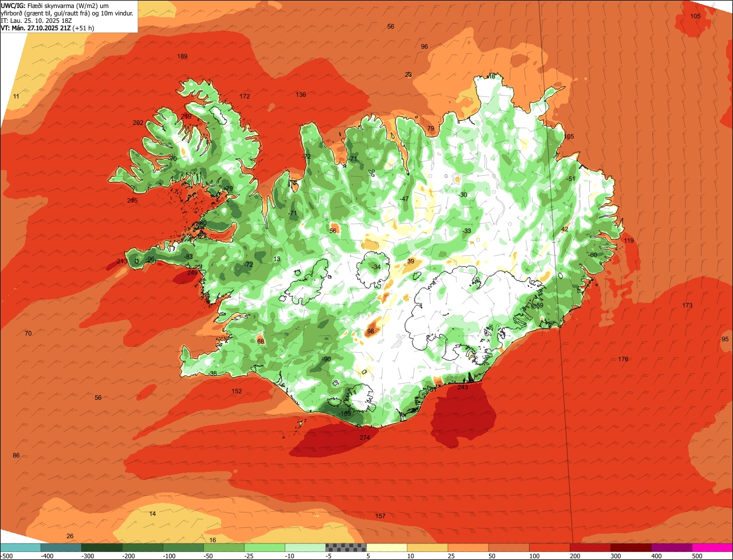Click the value -60 in the East Fjords
Screen dimensions: 733x560
pyautogui.click(x=592, y=255)
